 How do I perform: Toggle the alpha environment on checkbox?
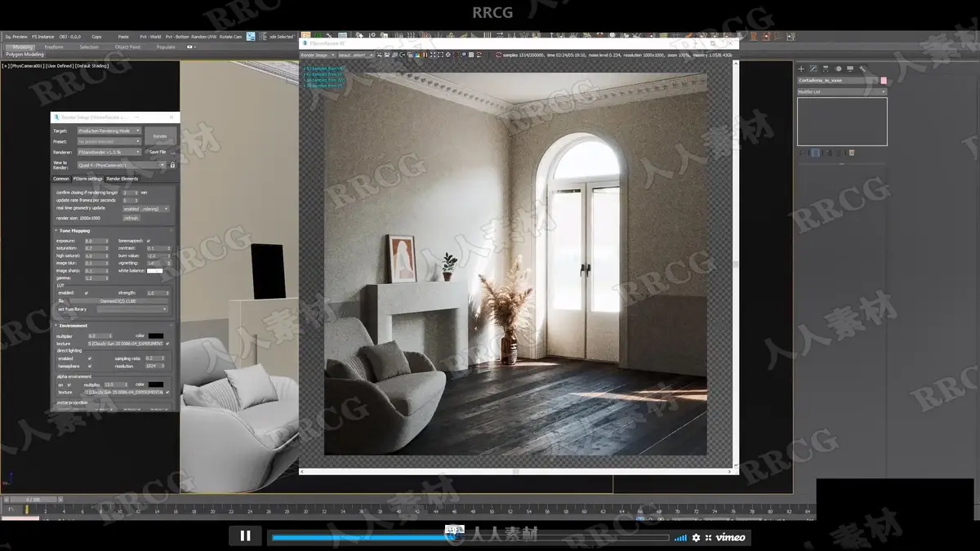pyautogui.click(x=69, y=384)
